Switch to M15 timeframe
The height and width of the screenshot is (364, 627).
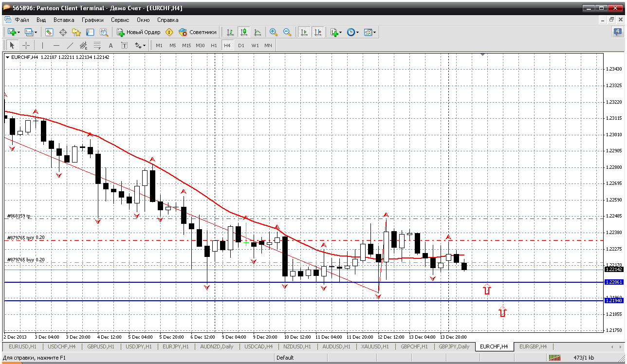pyautogui.click(x=186, y=45)
